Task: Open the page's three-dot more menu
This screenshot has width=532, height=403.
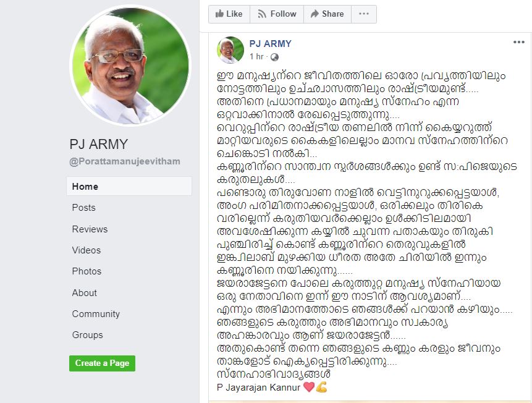Action: click(x=364, y=14)
